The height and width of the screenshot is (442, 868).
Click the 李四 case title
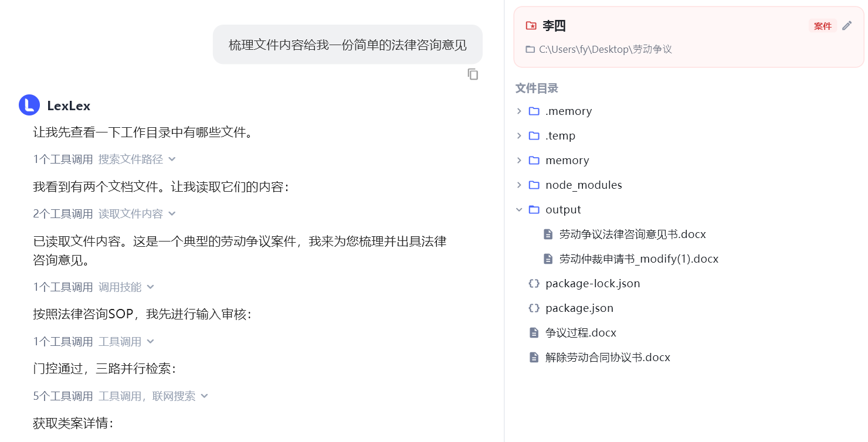554,26
